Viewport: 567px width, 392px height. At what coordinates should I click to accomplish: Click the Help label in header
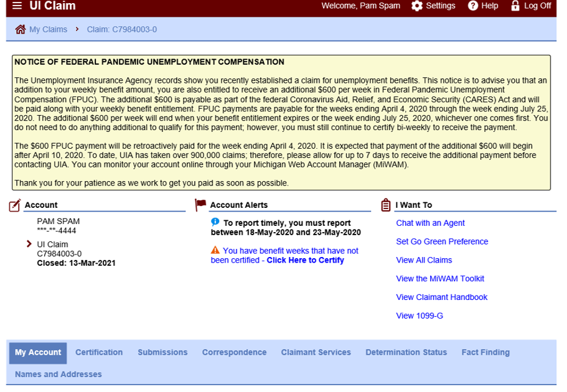coord(490,6)
